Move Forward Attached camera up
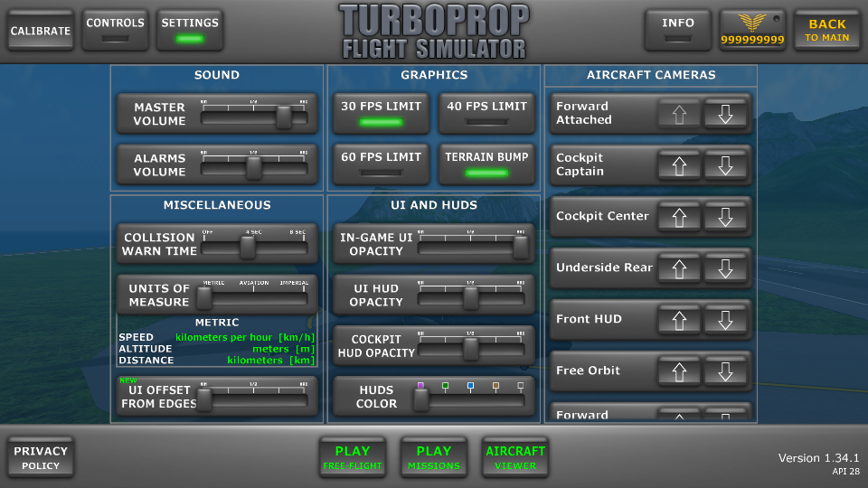Viewport: 868px width, 488px height. point(679,114)
